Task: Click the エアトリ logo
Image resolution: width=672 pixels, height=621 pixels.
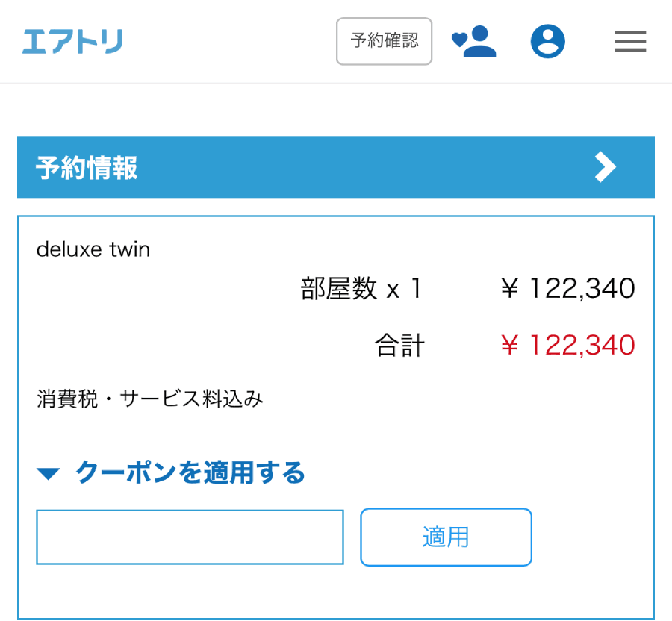Action: [72, 41]
